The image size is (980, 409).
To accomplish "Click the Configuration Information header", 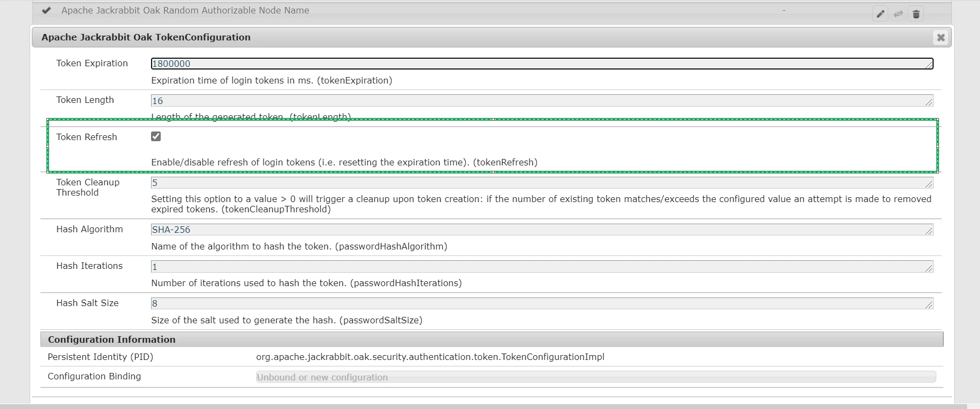I will click(x=492, y=339).
